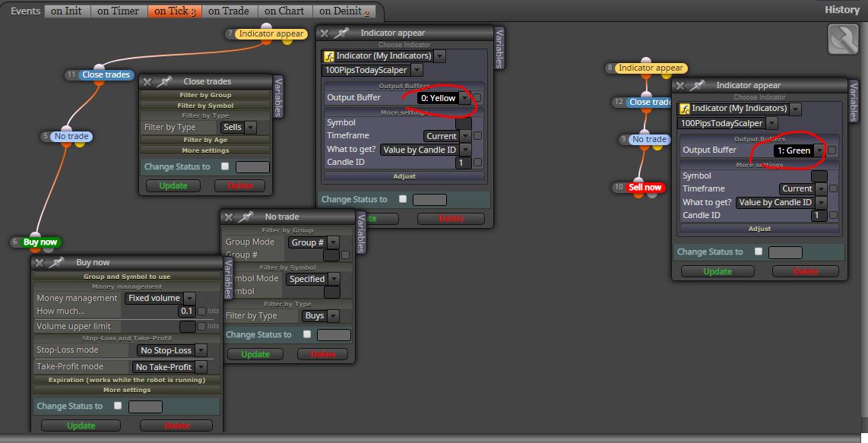Open the Money management Fixed volume dropdown
The width and height of the screenshot is (868, 443).
coord(160,298)
